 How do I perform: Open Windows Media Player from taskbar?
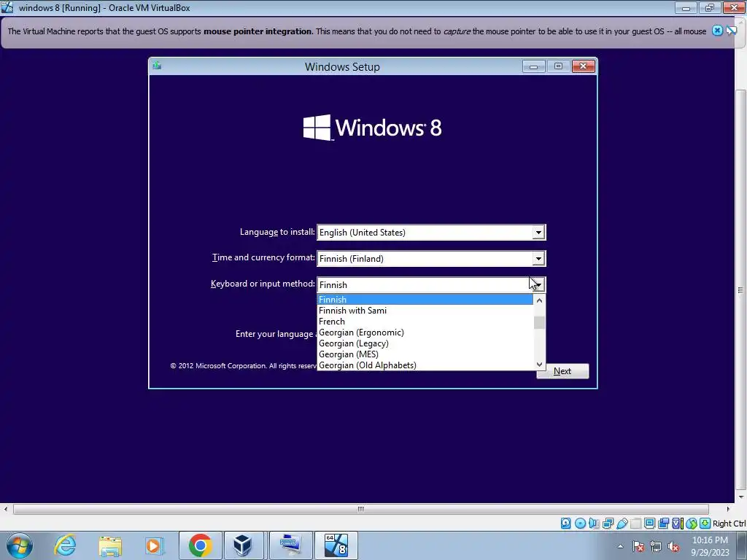pos(155,545)
